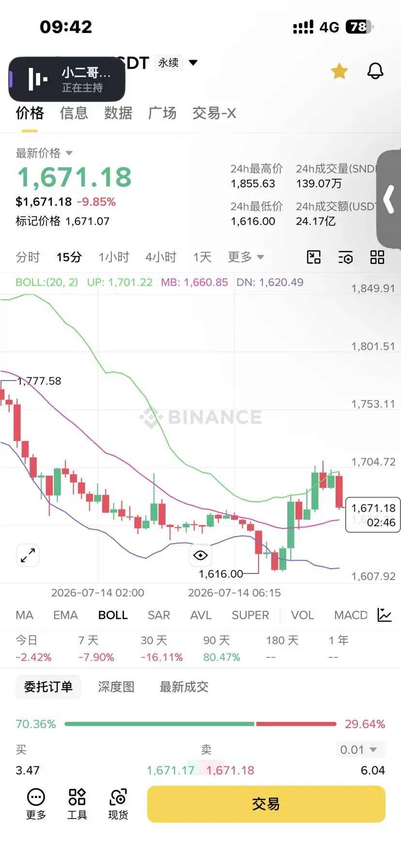
Task: Open price alert bell icon
Action: click(x=375, y=71)
